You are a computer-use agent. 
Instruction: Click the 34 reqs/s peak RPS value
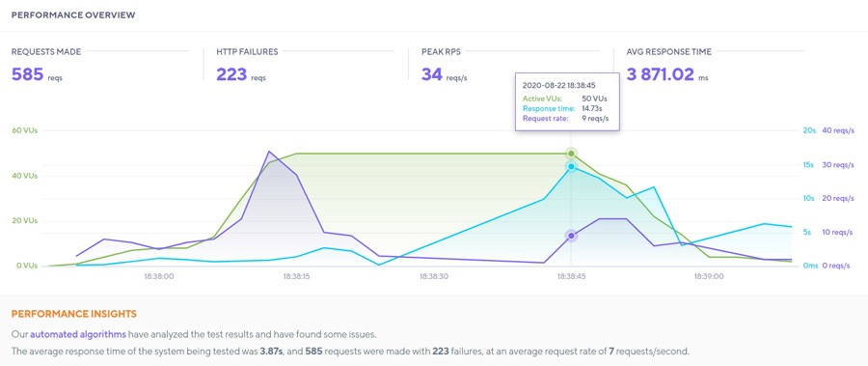pos(432,73)
